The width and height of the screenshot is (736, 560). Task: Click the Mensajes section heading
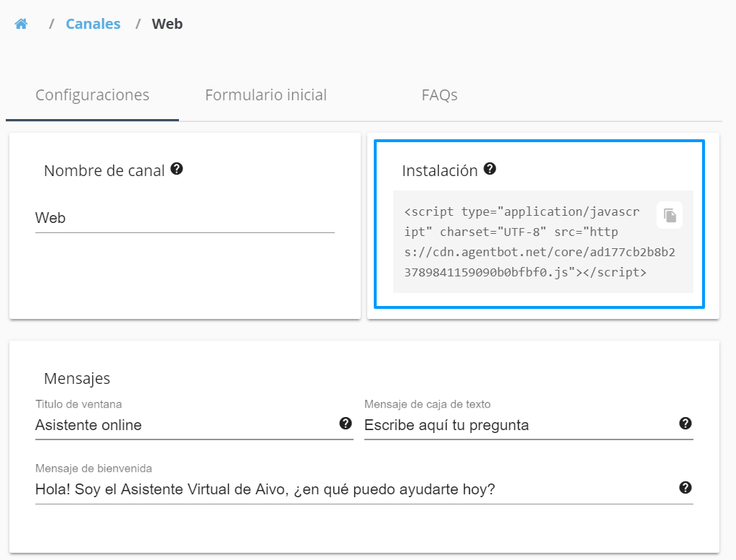tap(77, 378)
